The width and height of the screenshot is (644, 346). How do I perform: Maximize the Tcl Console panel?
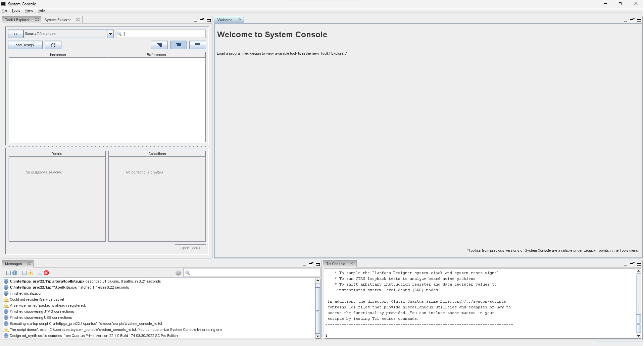(x=639, y=264)
